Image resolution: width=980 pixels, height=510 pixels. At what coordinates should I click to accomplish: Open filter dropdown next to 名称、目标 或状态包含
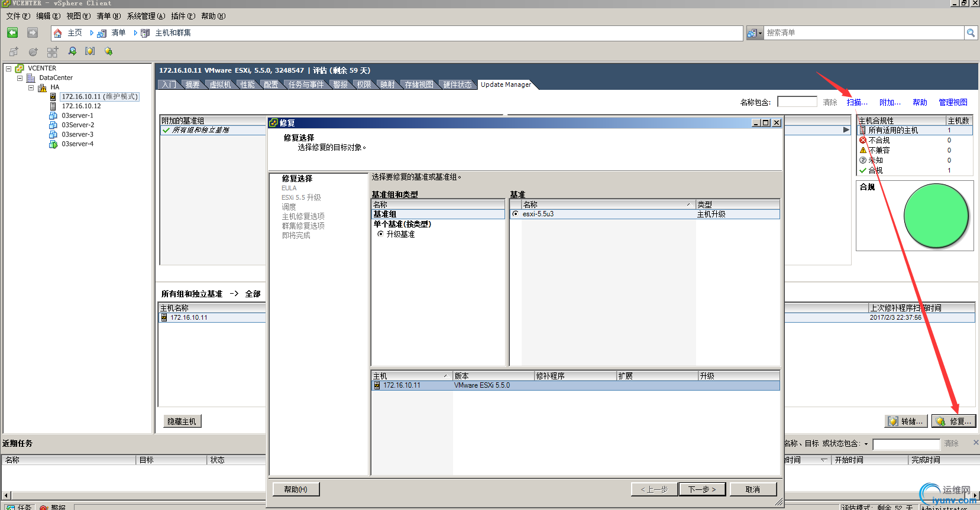[866, 444]
